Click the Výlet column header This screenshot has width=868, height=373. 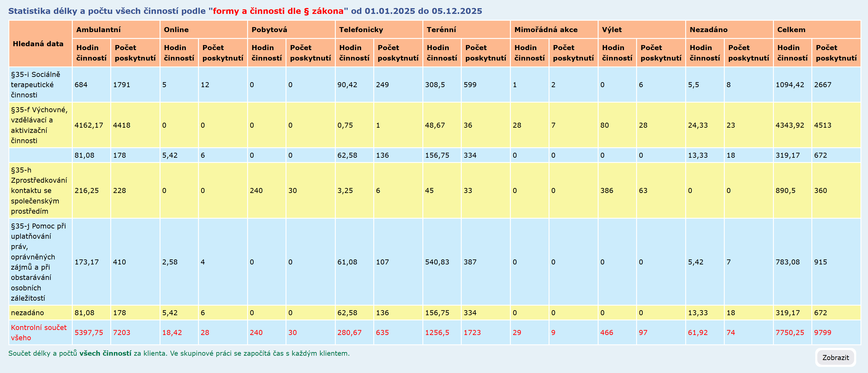(x=612, y=30)
